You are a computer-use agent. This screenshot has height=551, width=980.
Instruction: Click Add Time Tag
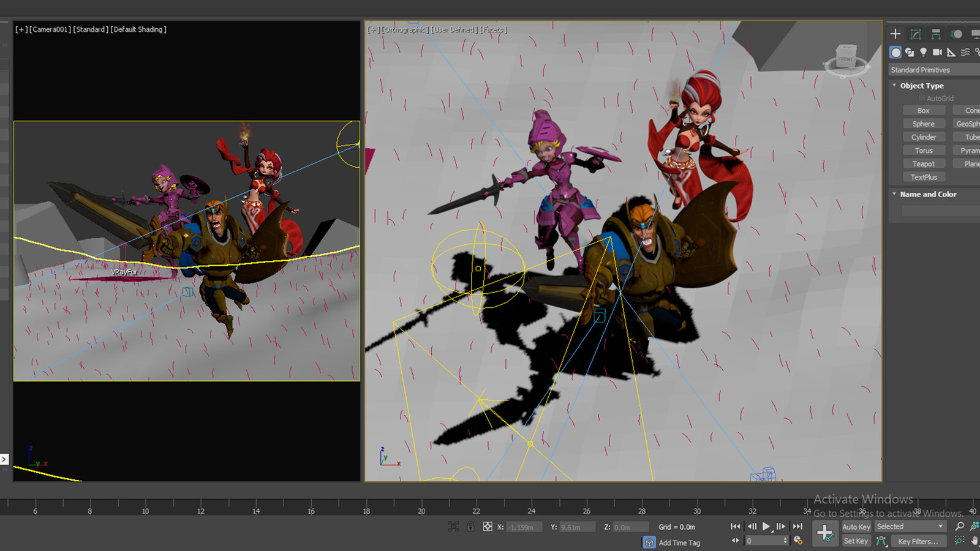(679, 543)
